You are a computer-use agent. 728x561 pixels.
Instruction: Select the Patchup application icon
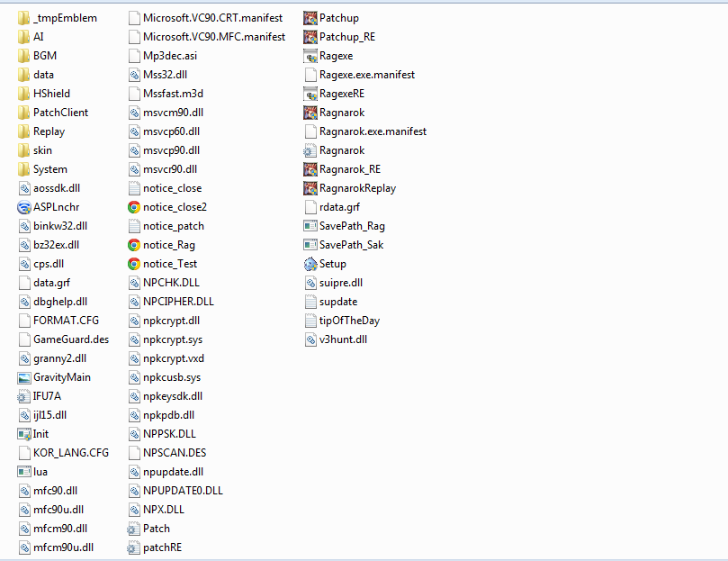point(310,18)
